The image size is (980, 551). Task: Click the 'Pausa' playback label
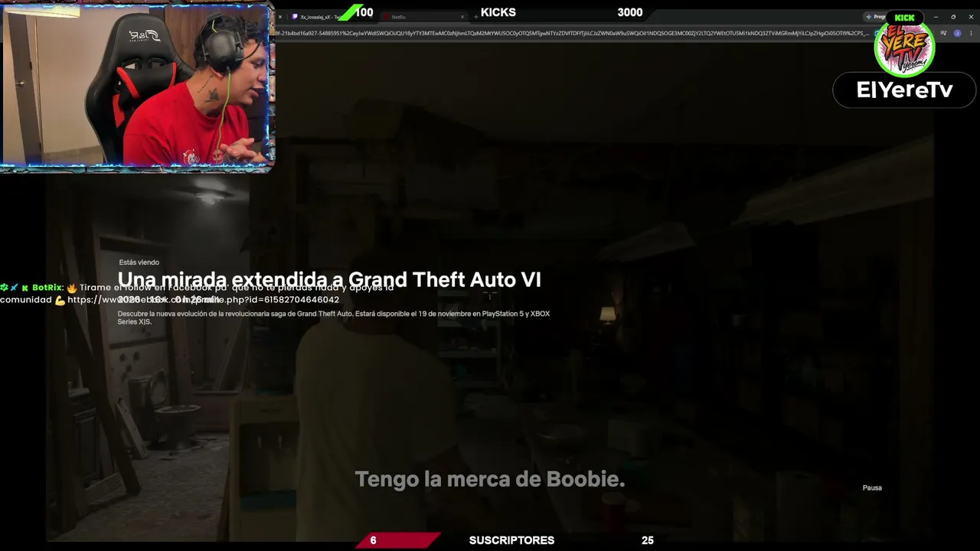[x=872, y=487]
